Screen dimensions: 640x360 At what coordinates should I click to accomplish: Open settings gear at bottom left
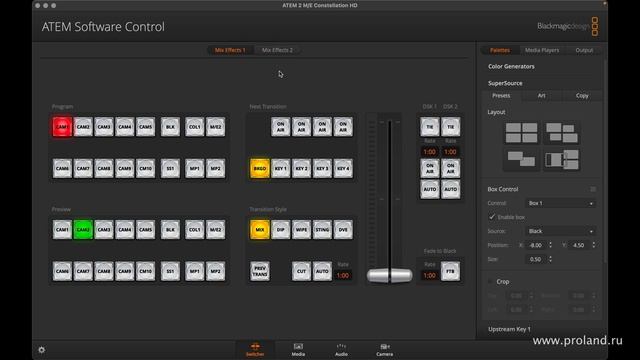pos(42,350)
